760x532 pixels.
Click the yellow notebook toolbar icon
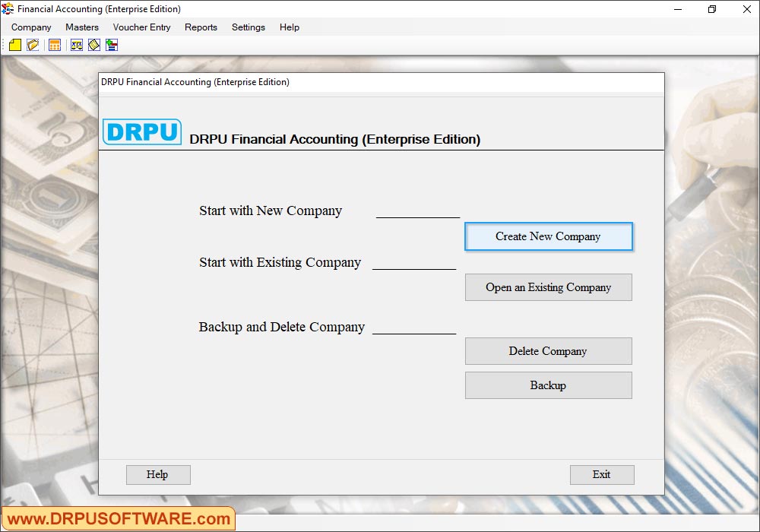[94, 46]
